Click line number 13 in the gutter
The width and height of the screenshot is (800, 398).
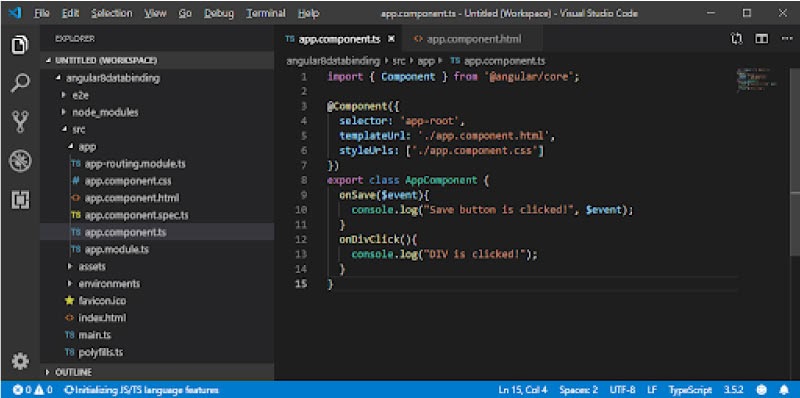tap(301, 254)
